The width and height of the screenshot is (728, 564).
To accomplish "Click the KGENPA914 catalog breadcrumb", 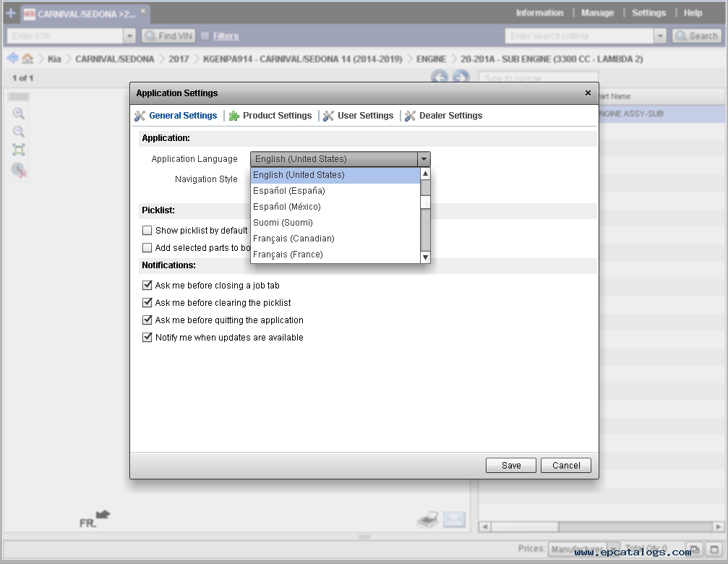I will 303,59.
